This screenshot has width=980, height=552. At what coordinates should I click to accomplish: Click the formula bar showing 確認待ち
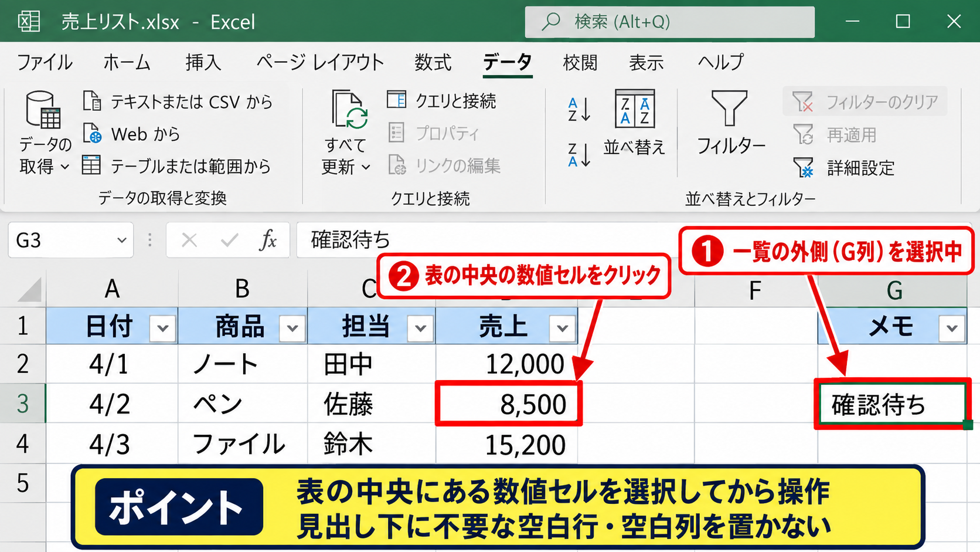pyautogui.click(x=486, y=240)
